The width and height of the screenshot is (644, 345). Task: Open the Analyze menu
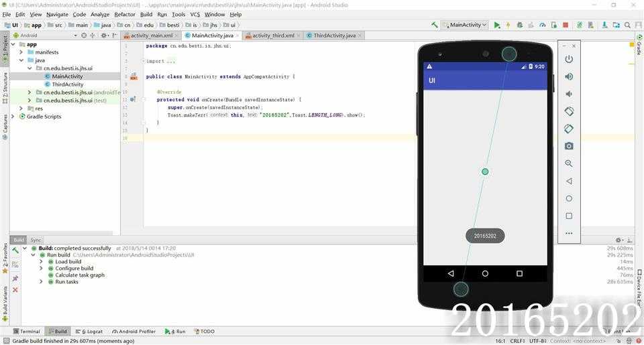point(100,14)
